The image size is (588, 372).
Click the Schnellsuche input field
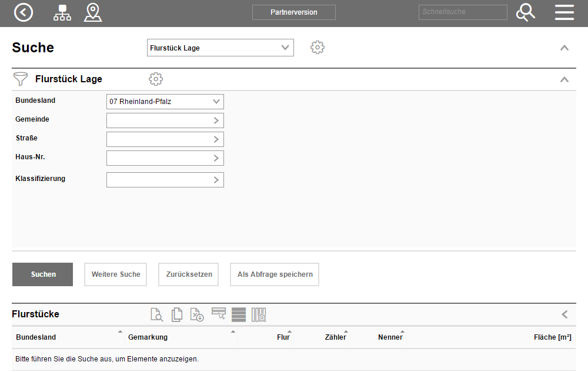pyautogui.click(x=462, y=12)
